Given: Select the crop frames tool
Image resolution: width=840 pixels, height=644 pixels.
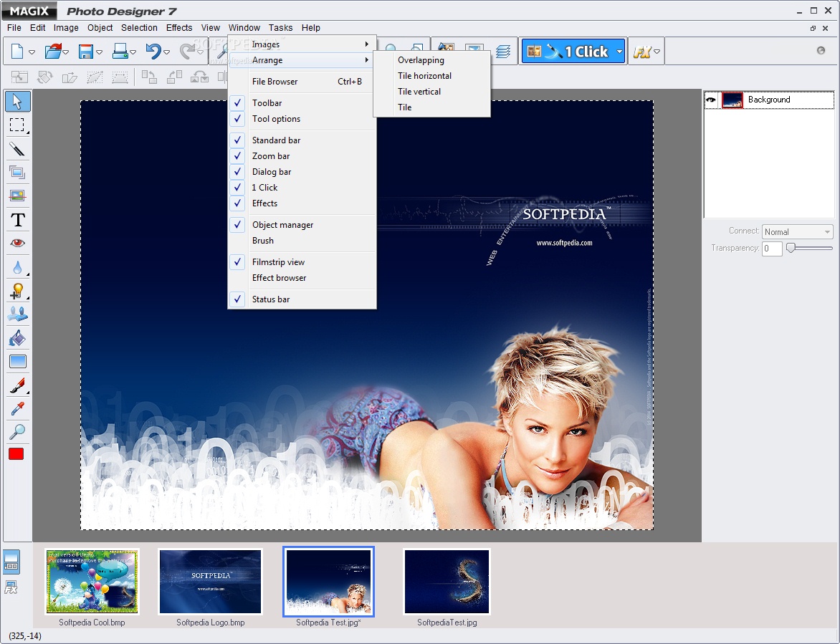Looking at the screenshot, I should [17, 172].
